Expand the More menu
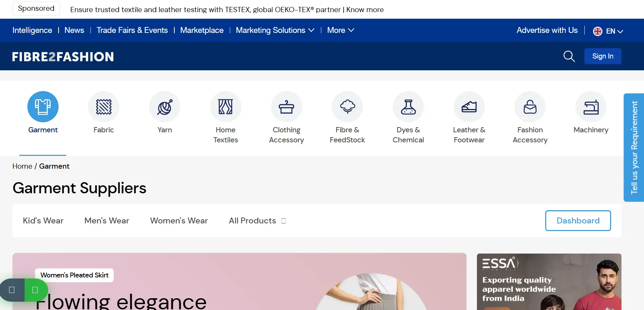Image resolution: width=644 pixels, height=310 pixels. pos(341,30)
